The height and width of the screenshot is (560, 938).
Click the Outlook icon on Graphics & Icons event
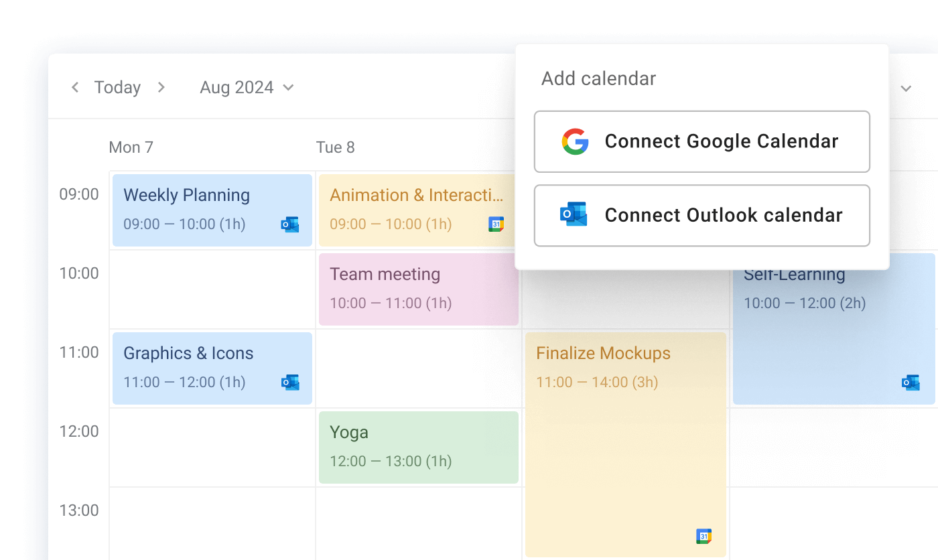tap(290, 382)
